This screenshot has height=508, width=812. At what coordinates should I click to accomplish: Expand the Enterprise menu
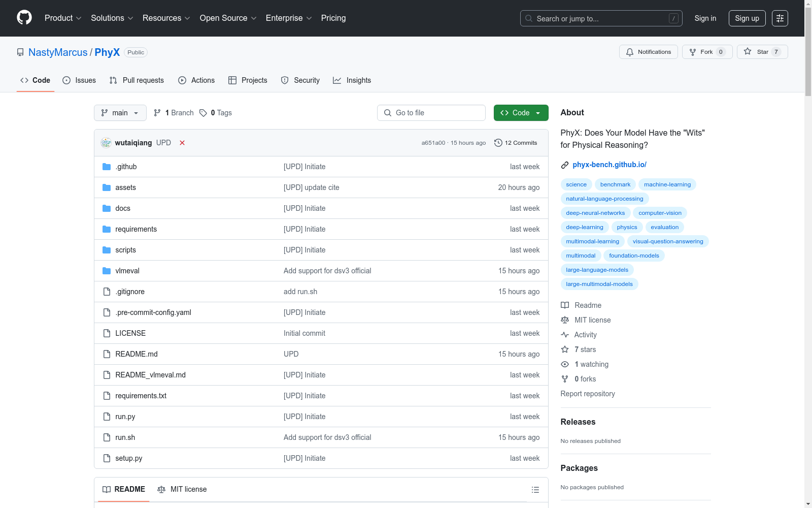coord(289,18)
